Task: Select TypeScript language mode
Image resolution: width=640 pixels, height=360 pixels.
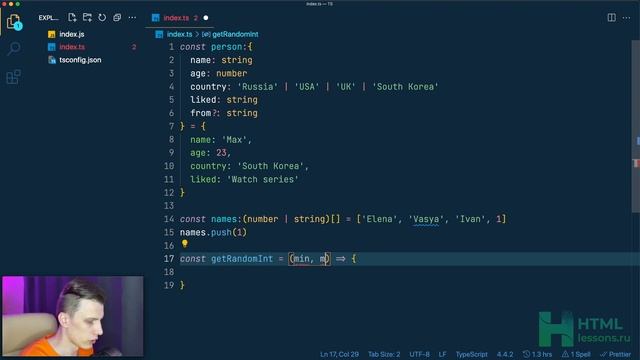Action: (x=471, y=354)
